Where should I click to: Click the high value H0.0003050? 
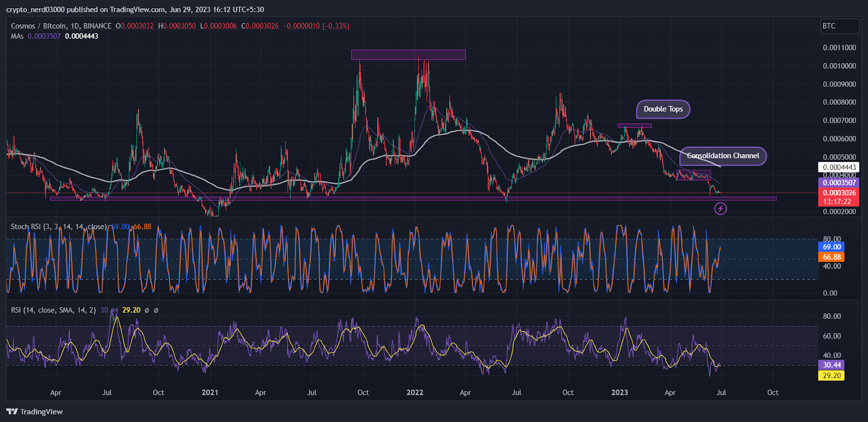pyautogui.click(x=177, y=26)
